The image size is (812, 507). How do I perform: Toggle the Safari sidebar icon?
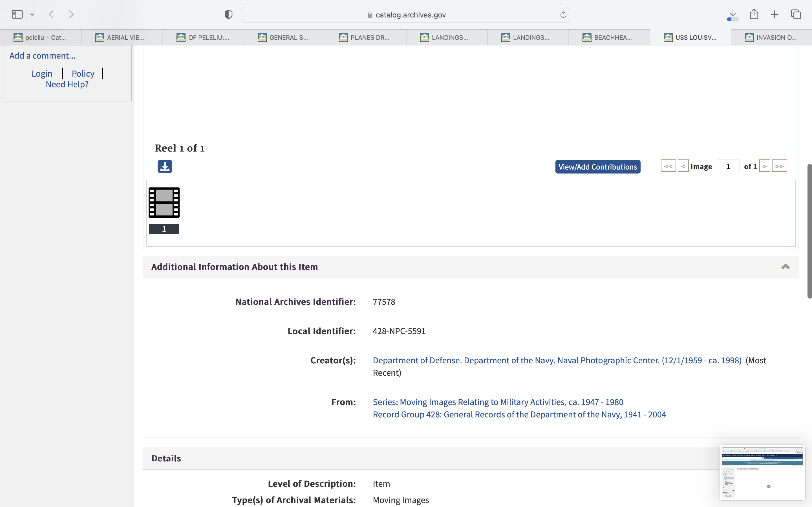coord(17,14)
